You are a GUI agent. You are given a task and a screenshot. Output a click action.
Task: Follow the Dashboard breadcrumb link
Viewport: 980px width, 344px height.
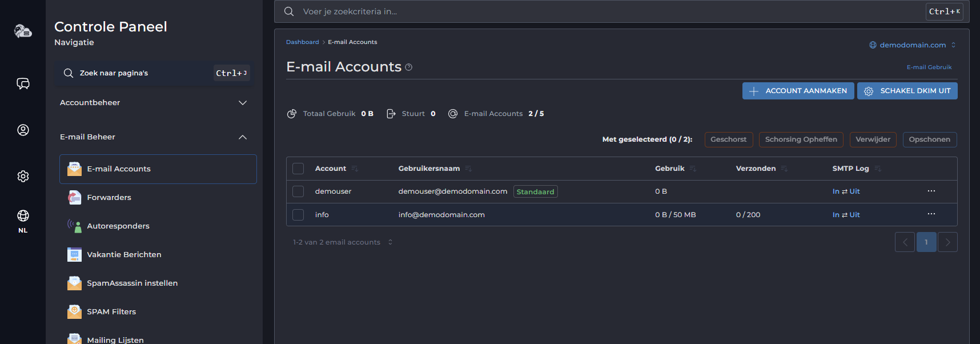coord(303,42)
